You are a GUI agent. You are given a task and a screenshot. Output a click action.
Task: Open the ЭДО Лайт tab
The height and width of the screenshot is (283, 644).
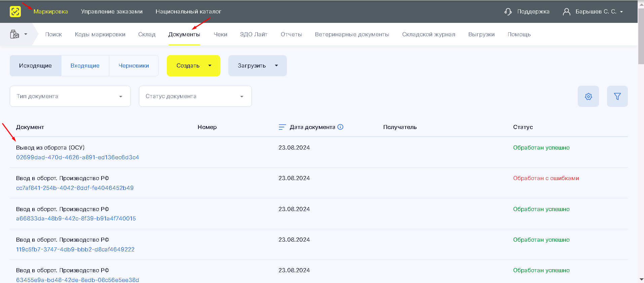254,34
